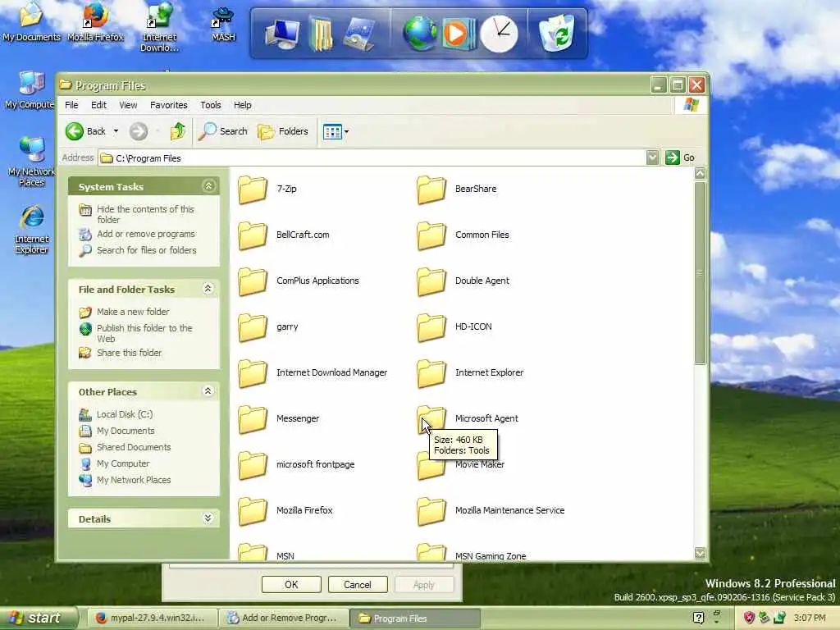The width and height of the screenshot is (840, 630).
Task: Toggle the Folders pane button
Action: [283, 131]
